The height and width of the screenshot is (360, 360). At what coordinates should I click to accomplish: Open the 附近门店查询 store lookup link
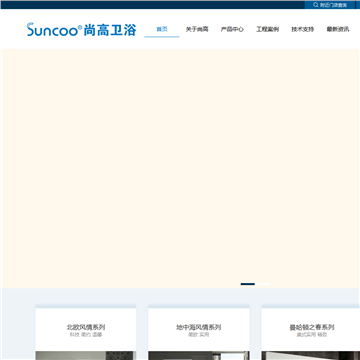[x=330, y=5]
